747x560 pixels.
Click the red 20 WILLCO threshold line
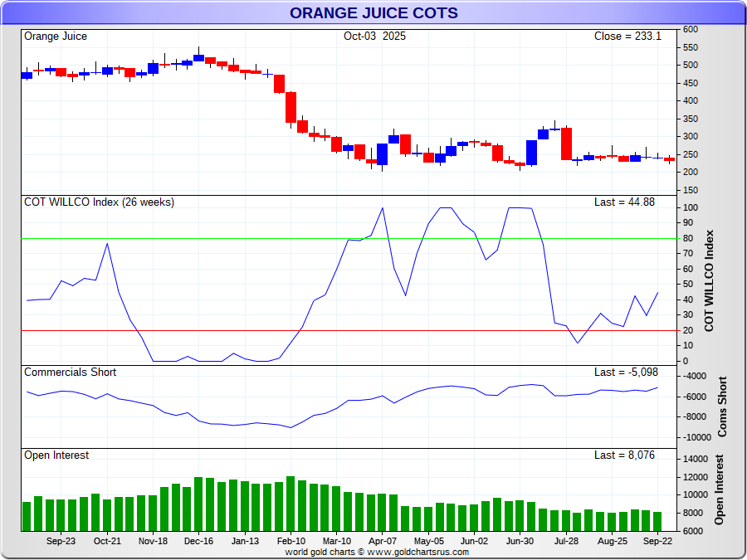(349, 330)
